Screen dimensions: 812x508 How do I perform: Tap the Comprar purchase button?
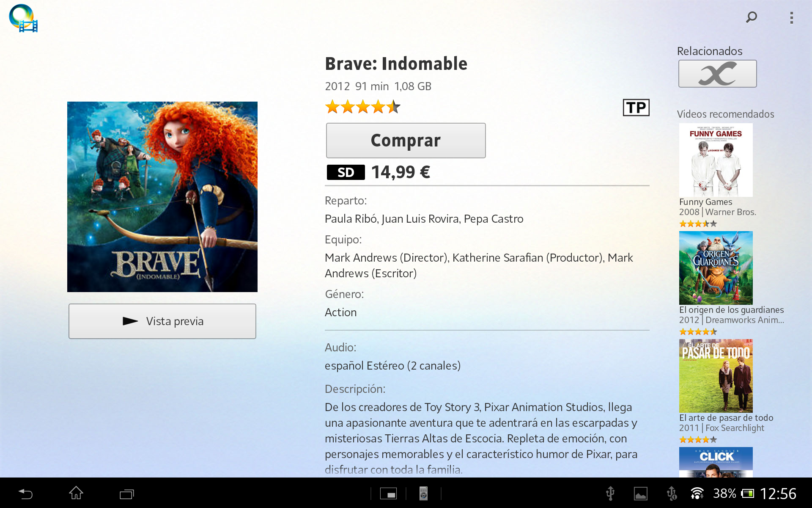point(406,141)
